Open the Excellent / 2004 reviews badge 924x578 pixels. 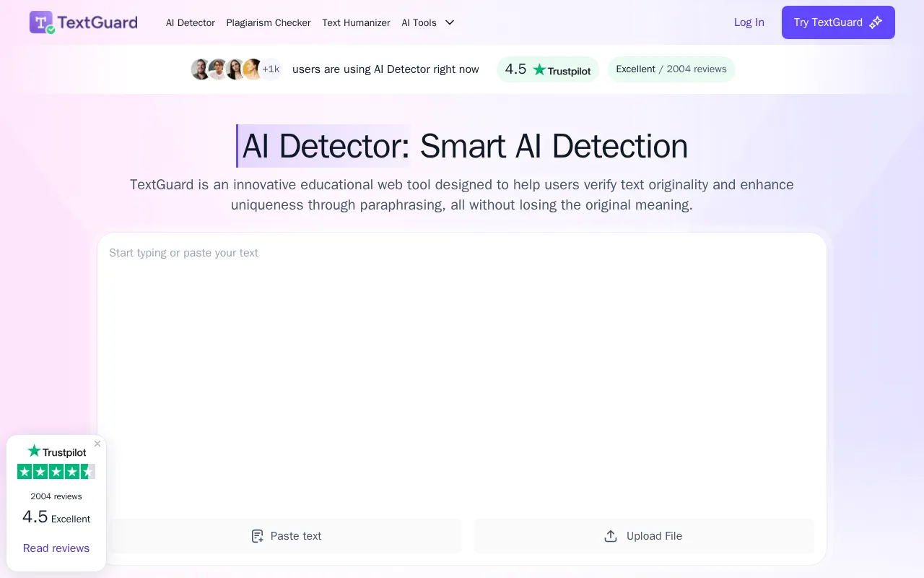671,69
